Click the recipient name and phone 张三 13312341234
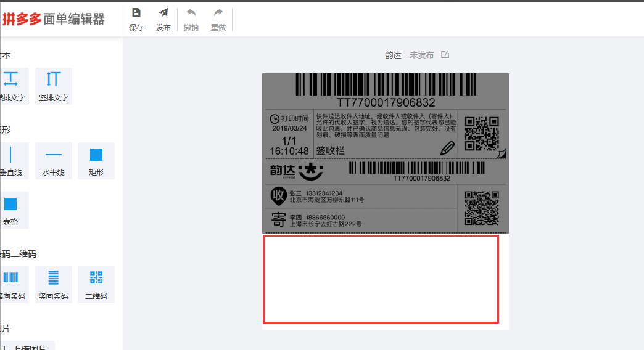The image size is (644, 350). pos(316,193)
